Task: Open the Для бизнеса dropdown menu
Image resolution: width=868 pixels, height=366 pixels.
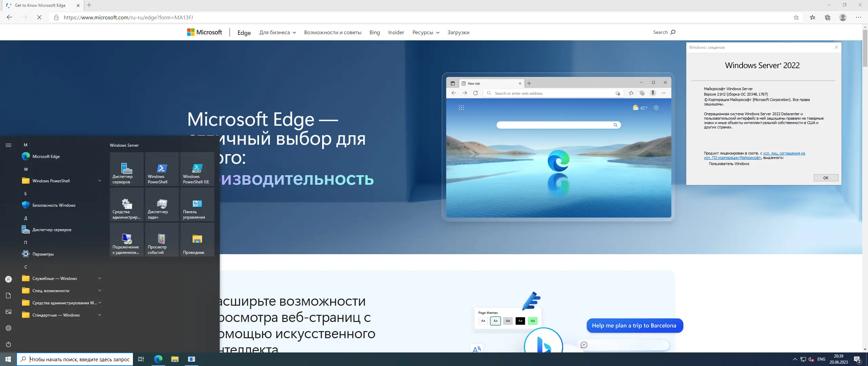Action: 277,33
